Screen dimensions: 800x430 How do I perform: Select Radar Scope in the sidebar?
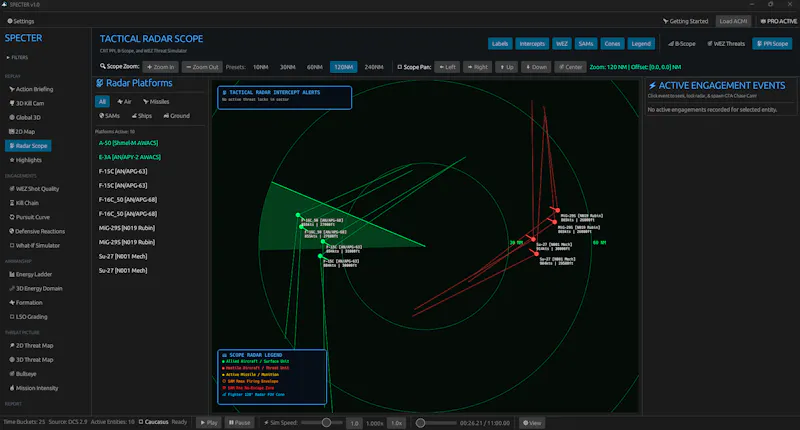[28, 146]
